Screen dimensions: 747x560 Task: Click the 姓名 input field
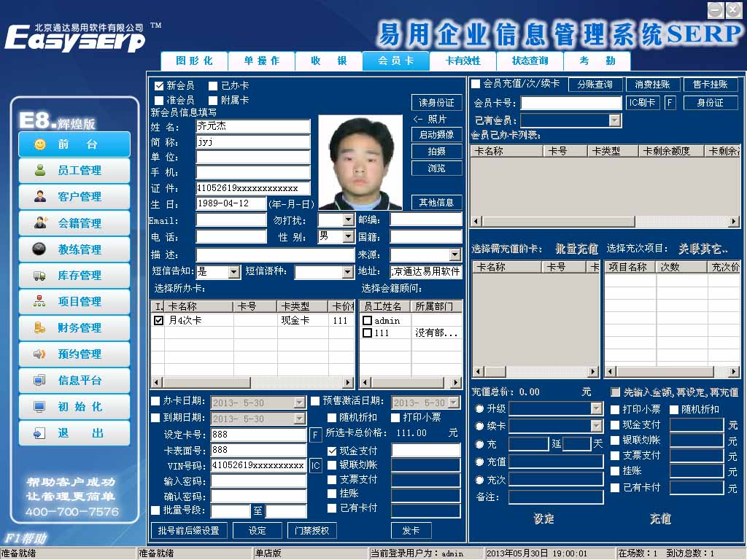[x=252, y=126]
